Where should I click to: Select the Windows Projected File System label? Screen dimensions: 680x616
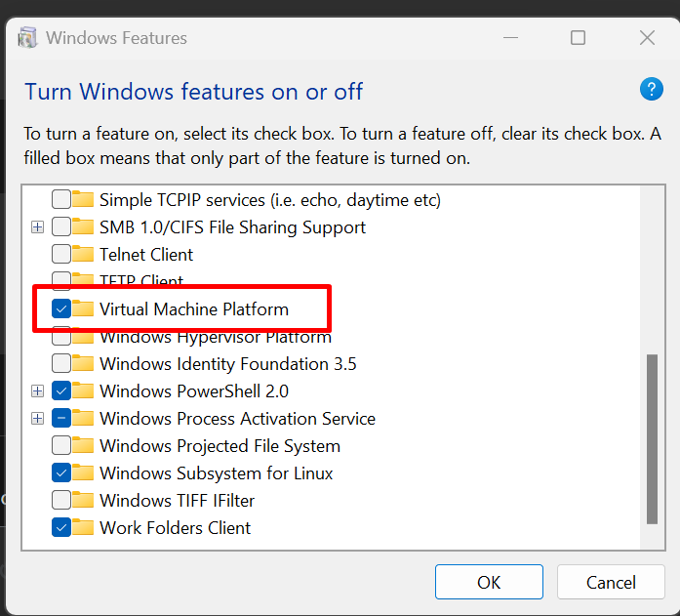coord(220,446)
